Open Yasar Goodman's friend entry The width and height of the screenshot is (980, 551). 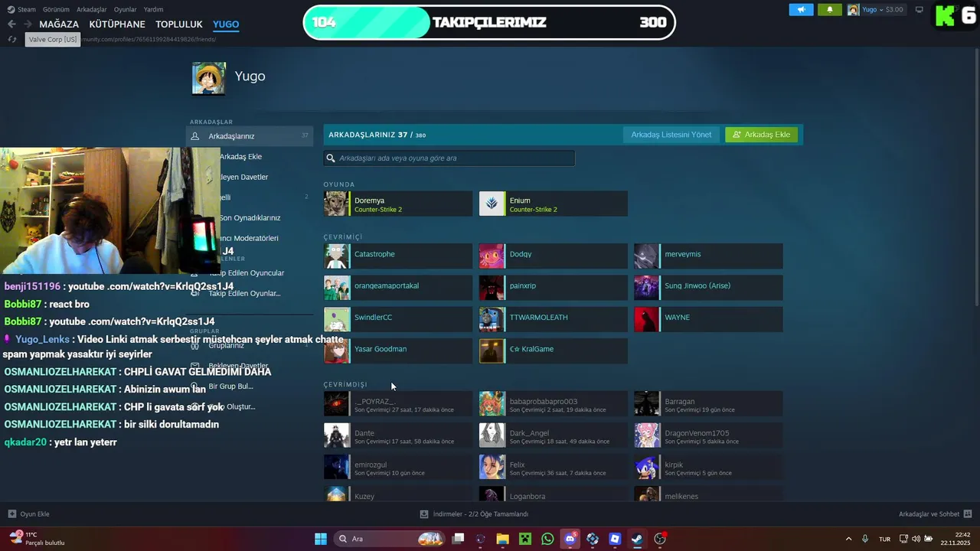(x=398, y=350)
